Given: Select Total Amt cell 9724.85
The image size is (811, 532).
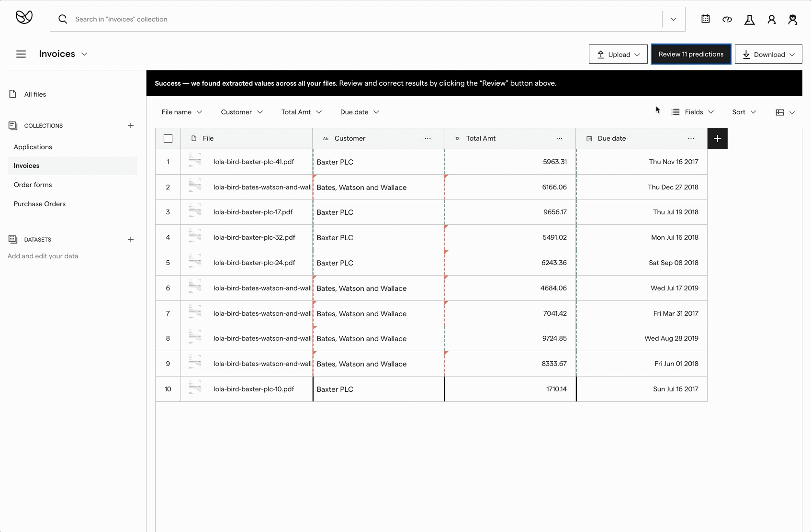Looking at the screenshot, I should pyautogui.click(x=510, y=338).
